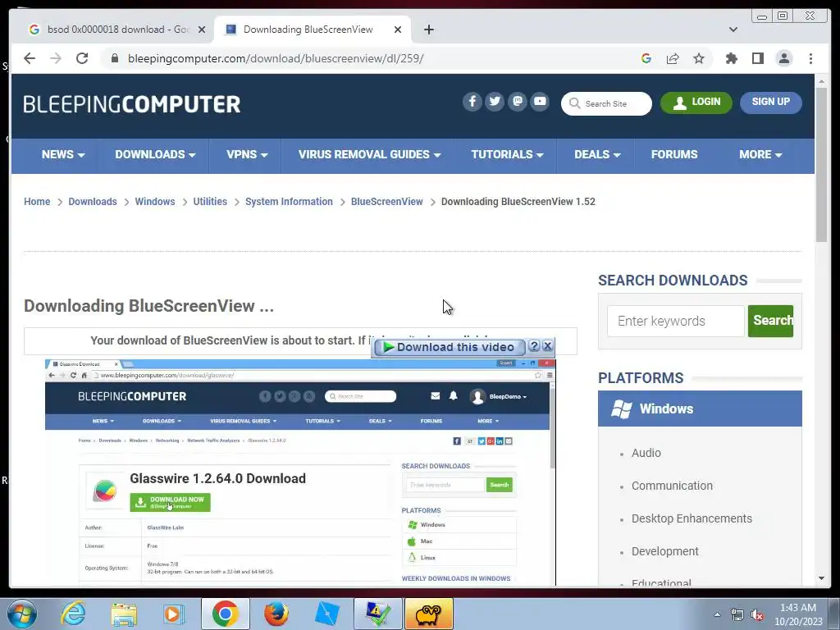Viewport: 840px width, 630px height.
Task: Click the browser forward arrow
Action: [56, 58]
